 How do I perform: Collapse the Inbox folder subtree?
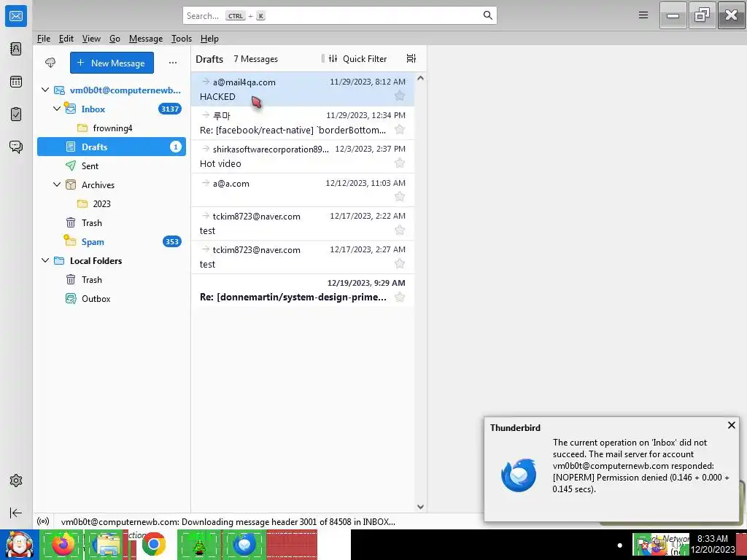click(x=57, y=109)
